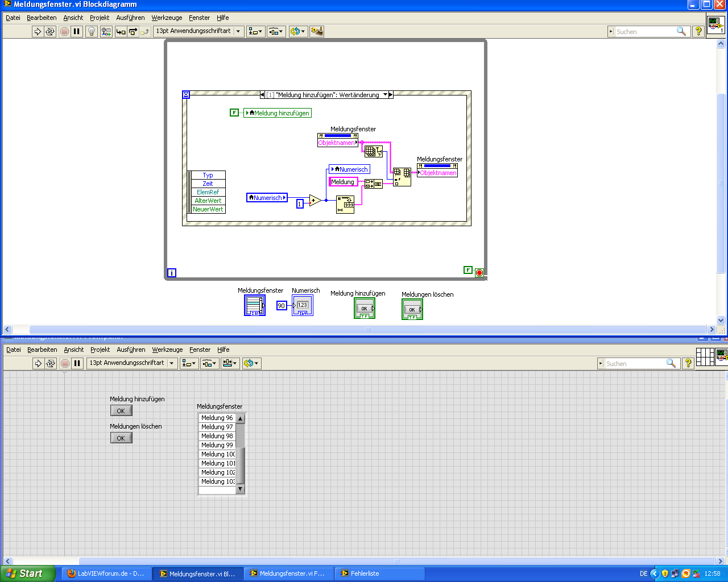Toggle highlight execution light bulb
Screen dimensions: 728x582
point(91,31)
